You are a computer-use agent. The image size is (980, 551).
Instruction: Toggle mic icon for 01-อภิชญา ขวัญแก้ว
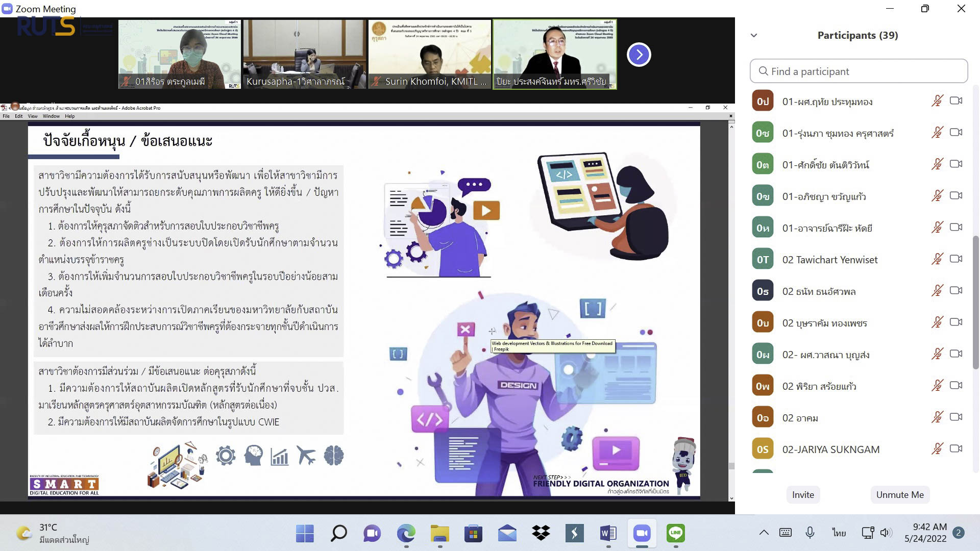click(x=937, y=196)
